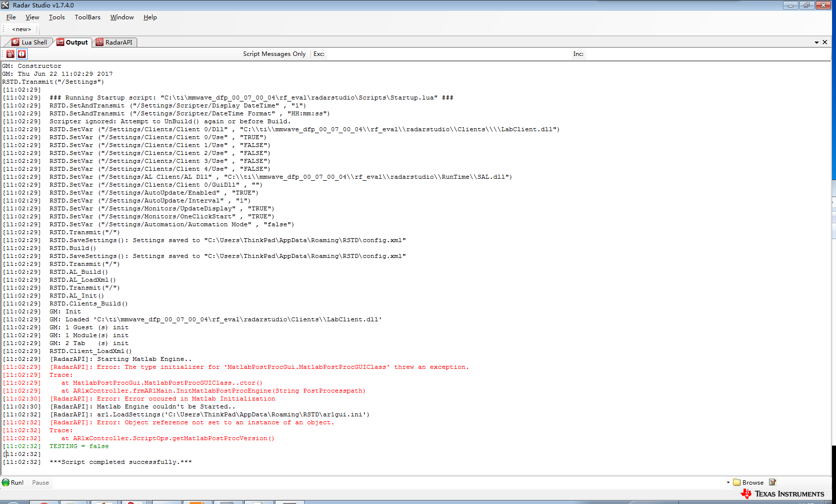Toggle the red info messages icon
Viewport: 836px width, 504px height.
coord(22,54)
